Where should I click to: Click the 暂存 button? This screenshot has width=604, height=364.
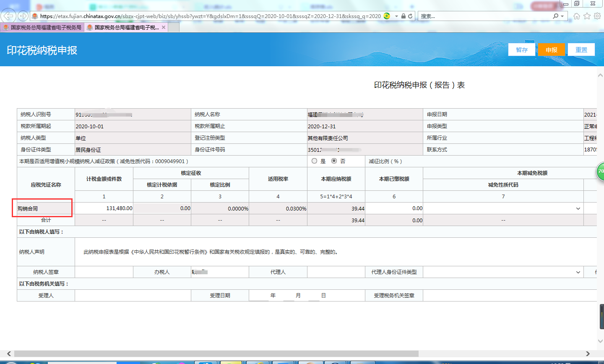[522, 50]
